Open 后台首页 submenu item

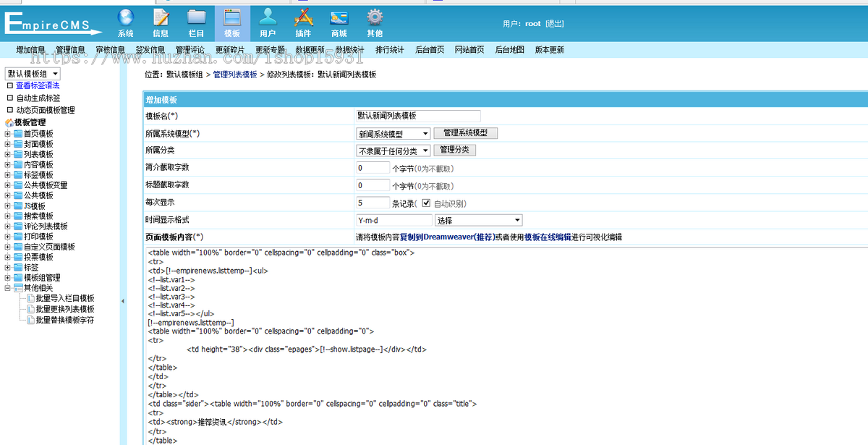point(430,50)
